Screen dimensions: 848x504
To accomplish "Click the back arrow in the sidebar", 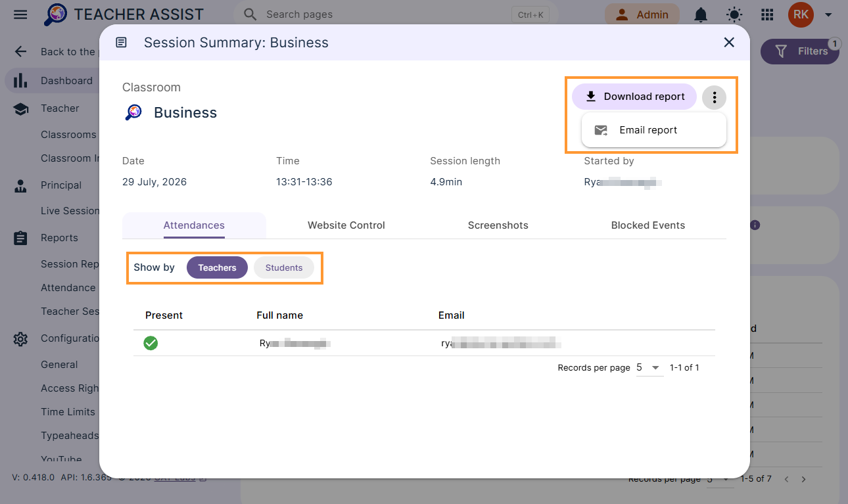I will [x=20, y=52].
